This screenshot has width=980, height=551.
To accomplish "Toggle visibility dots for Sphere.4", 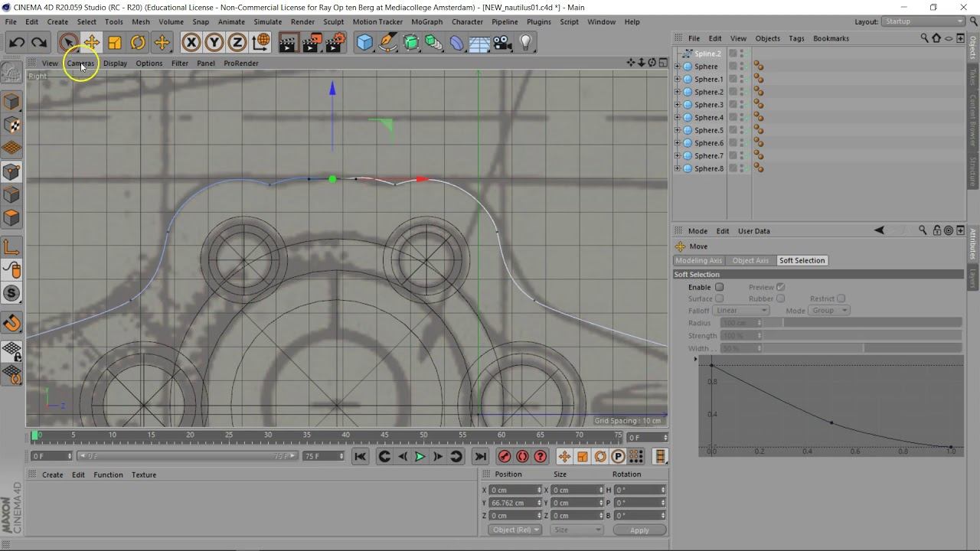I will (x=741, y=117).
